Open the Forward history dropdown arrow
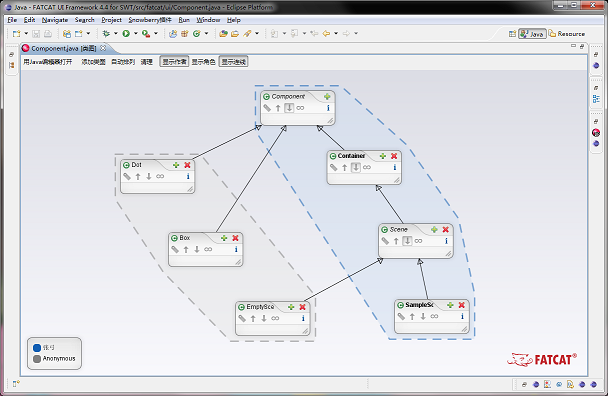The image size is (608, 396). click(x=356, y=34)
